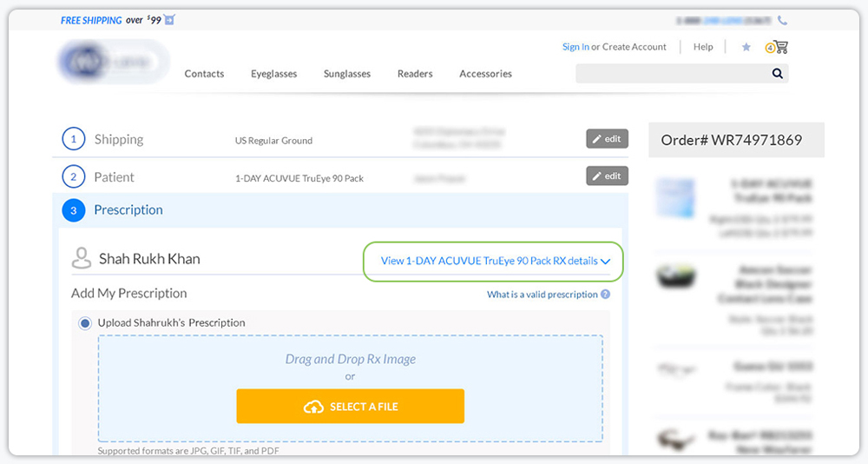Click the patient avatar icon
The width and height of the screenshot is (868, 464).
tap(82, 258)
